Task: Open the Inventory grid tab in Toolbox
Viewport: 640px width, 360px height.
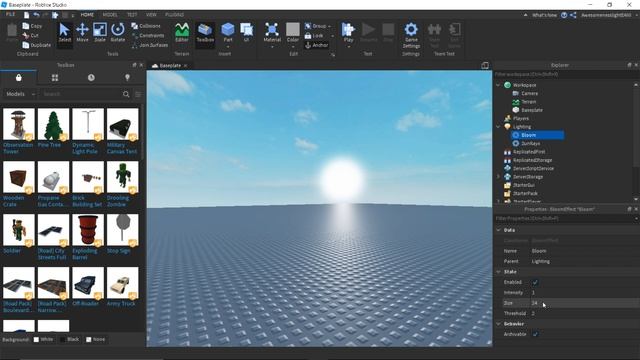Action: coord(55,78)
